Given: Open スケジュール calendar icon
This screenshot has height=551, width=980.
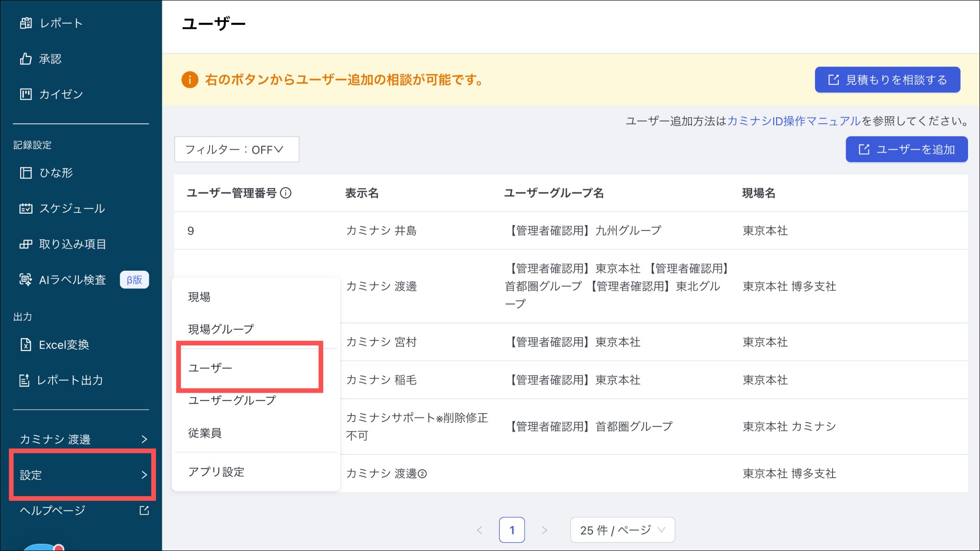Looking at the screenshot, I should (26, 209).
